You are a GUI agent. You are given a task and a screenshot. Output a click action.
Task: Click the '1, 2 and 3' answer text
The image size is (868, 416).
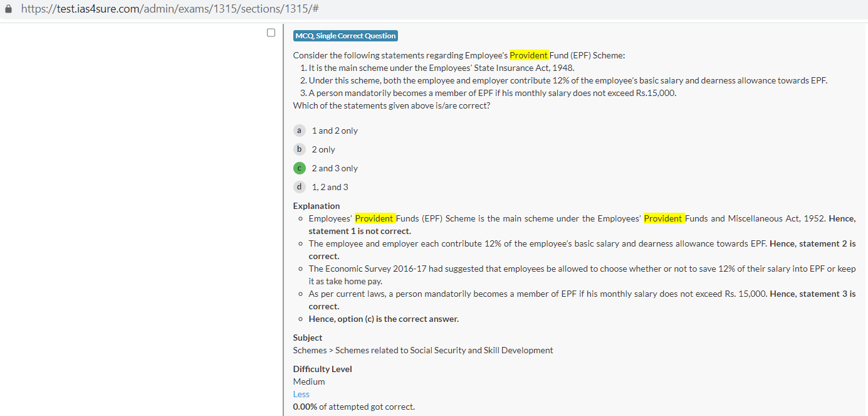[330, 187]
